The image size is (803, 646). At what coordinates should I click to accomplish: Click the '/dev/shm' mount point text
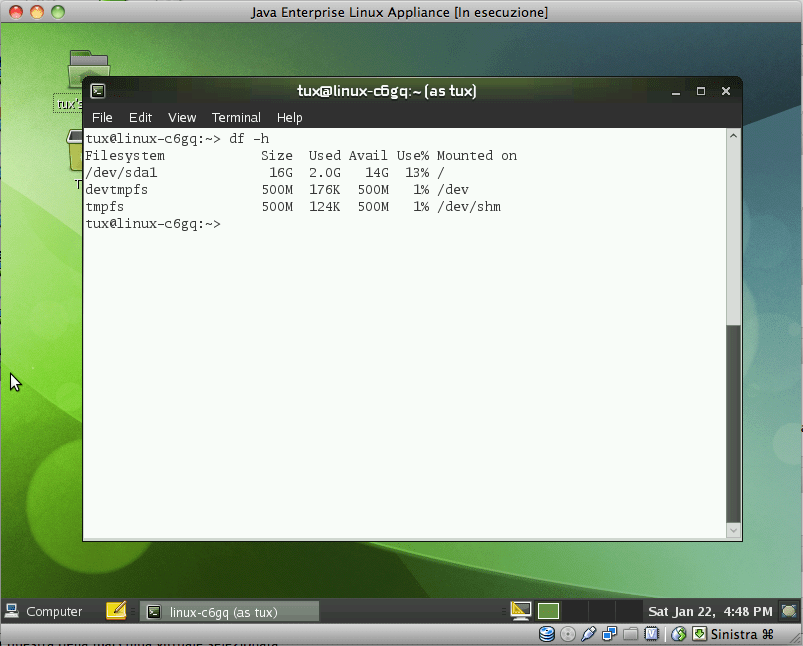click(469, 206)
